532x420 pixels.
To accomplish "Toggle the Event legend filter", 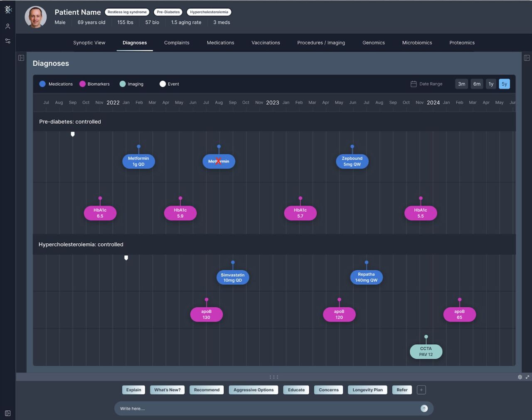I will pyautogui.click(x=169, y=84).
